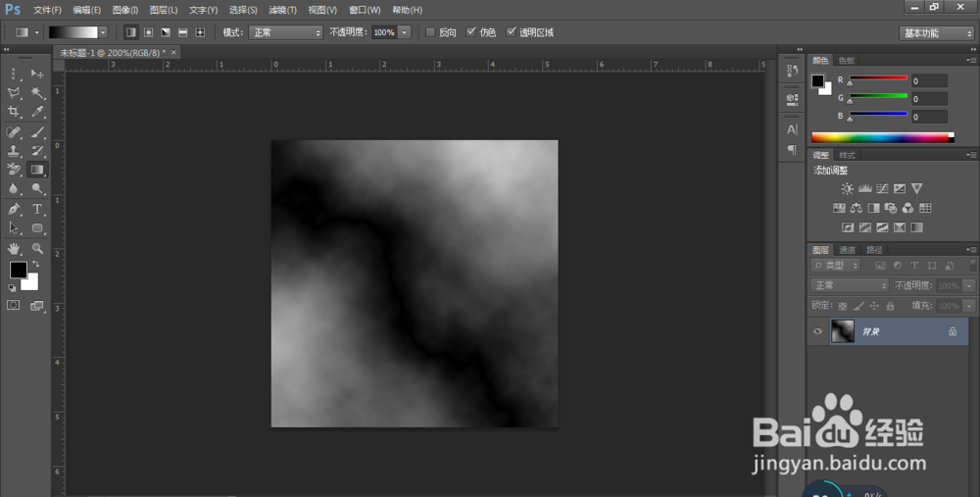Click the 背景 layer thumbnail
The width and height of the screenshot is (980, 497).
pyautogui.click(x=842, y=331)
